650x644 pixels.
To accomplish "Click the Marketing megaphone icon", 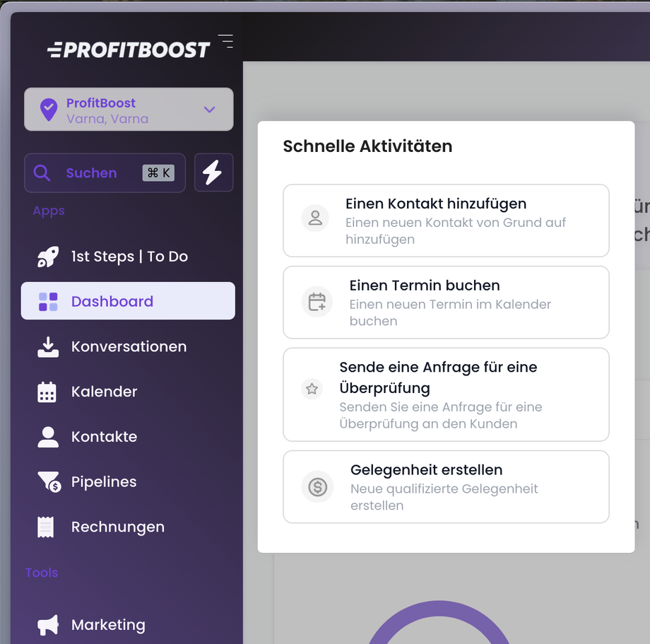I will (48, 625).
